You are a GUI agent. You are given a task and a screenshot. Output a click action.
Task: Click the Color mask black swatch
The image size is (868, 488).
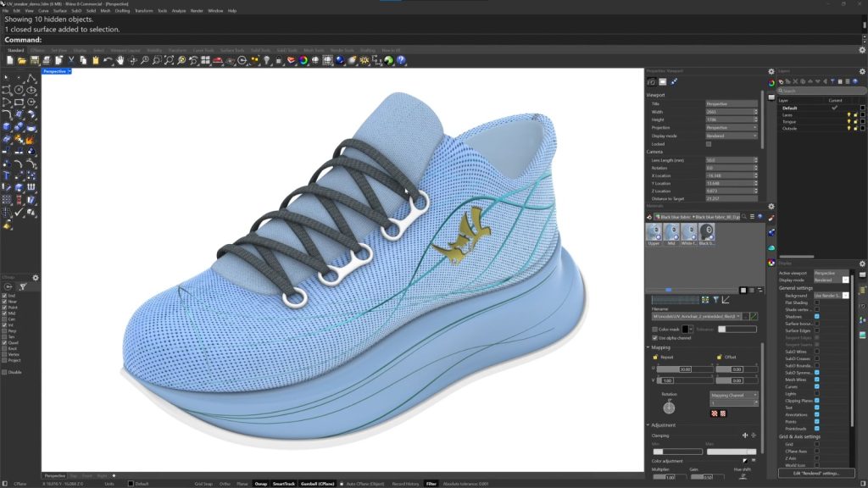685,330
